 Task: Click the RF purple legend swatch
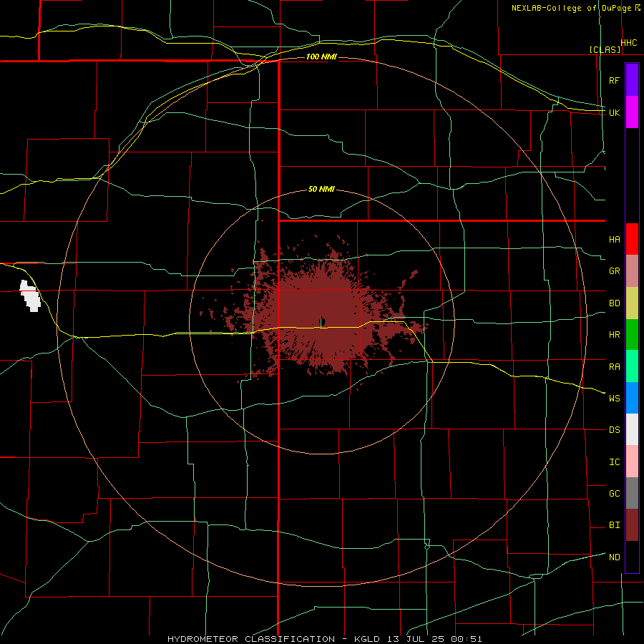(x=632, y=80)
